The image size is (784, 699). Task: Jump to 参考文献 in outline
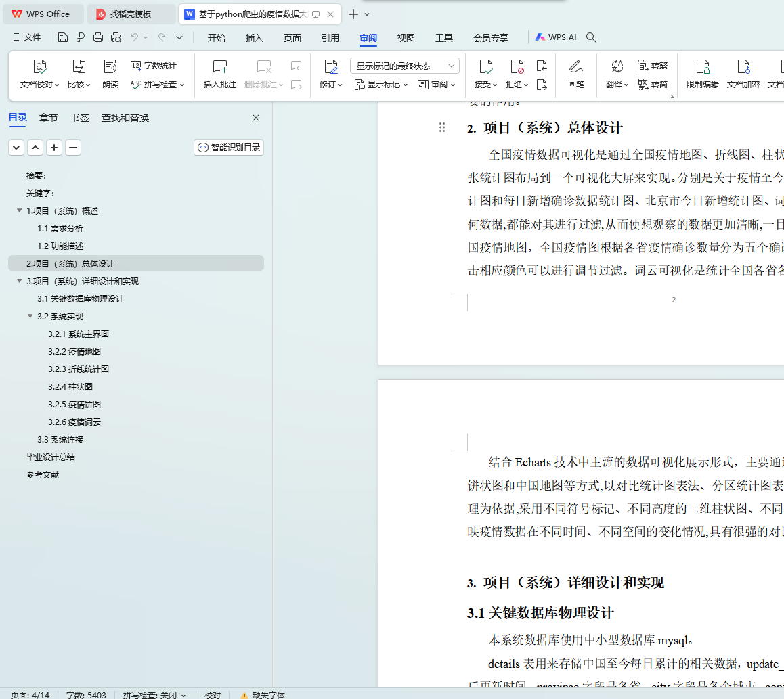43,474
